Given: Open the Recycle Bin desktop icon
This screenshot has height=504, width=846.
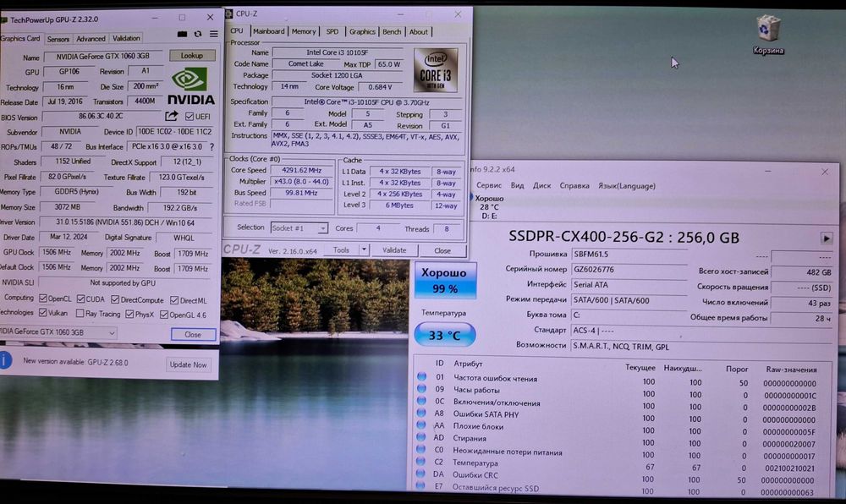Looking at the screenshot, I should tap(768, 34).
